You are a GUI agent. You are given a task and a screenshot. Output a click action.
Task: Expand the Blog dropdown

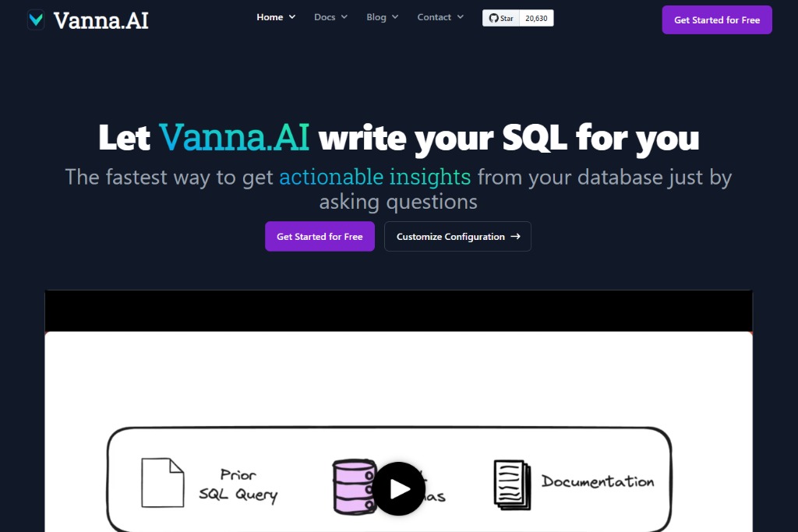click(382, 16)
